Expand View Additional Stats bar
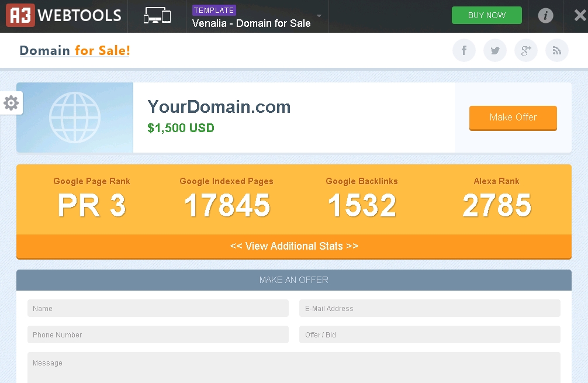Viewport: 588px width, 383px height. pos(294,246)
